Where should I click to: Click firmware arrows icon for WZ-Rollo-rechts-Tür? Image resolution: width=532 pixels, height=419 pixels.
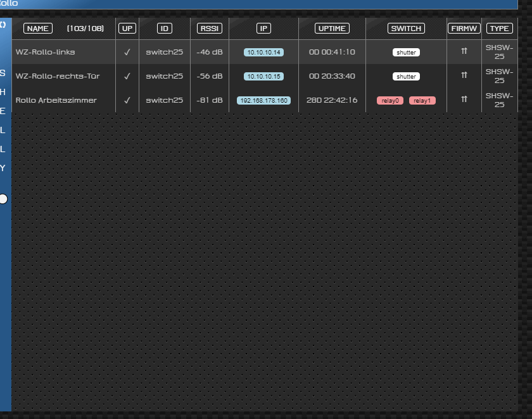(x=464, y=76)
